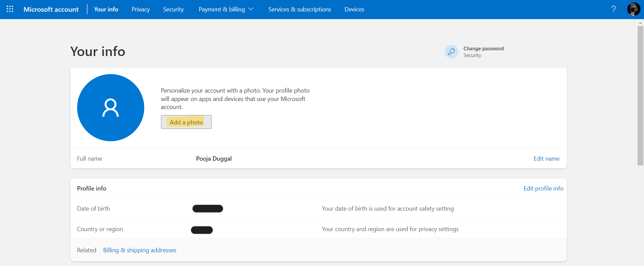The image size is (644, 266).
Task: Expand the Payment & billing dropdown
Action: pos(226,9)
